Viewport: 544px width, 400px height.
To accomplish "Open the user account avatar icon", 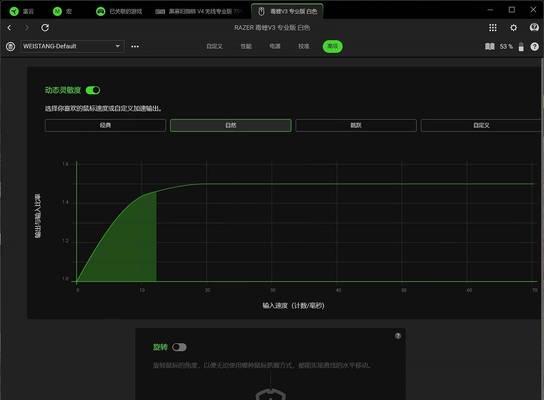I will (x=534, y=27).
